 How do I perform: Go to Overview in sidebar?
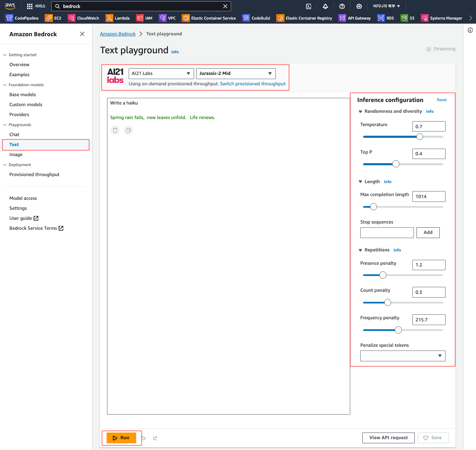point(20,65)
